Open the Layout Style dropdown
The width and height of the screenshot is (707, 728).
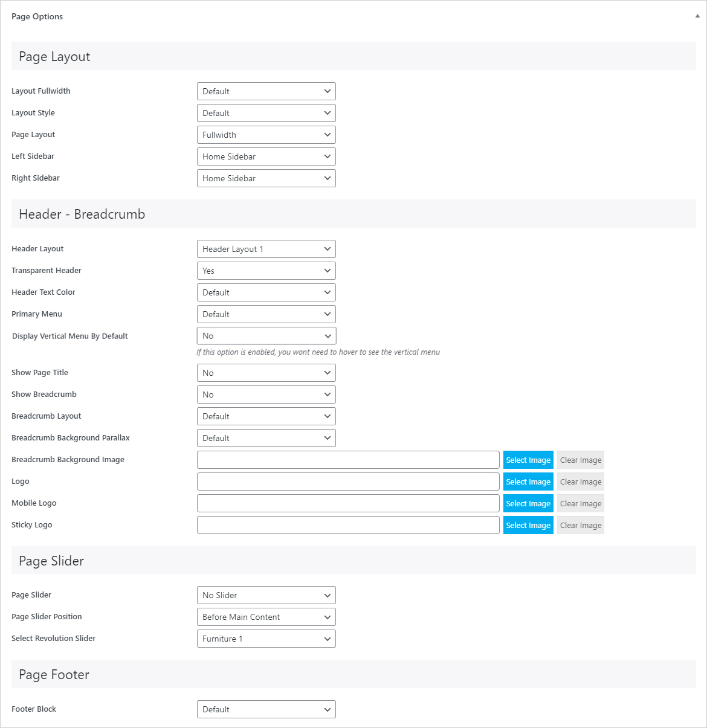[266, 113]
